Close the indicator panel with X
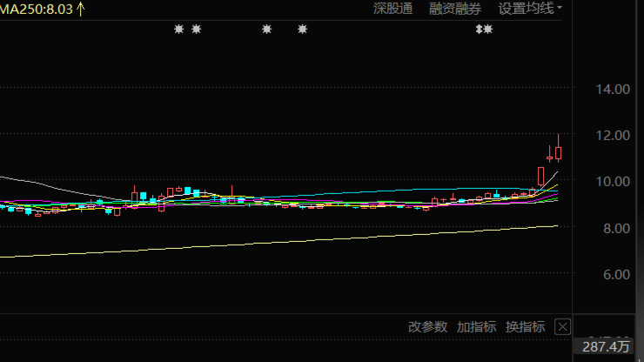The width and height of the screenshot is (644, 362). click(562, 327)
